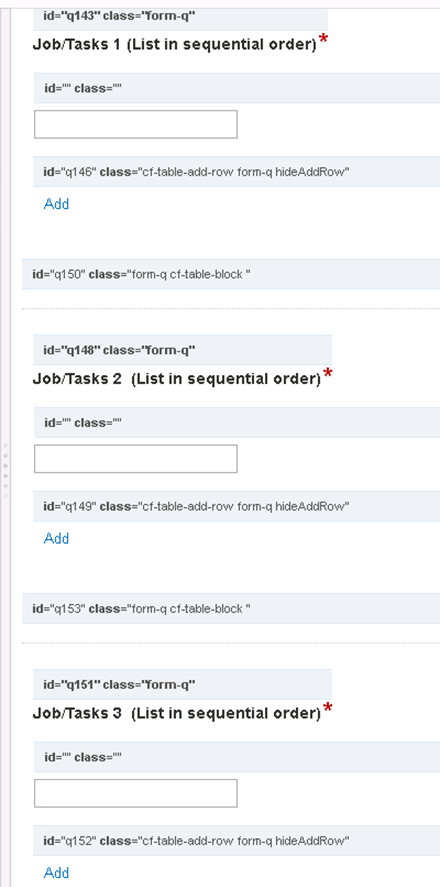The height and width of the screenshot is (887, 440).
Task: Click the q152 hideAddRow info bar
Action: coord(236,841)
